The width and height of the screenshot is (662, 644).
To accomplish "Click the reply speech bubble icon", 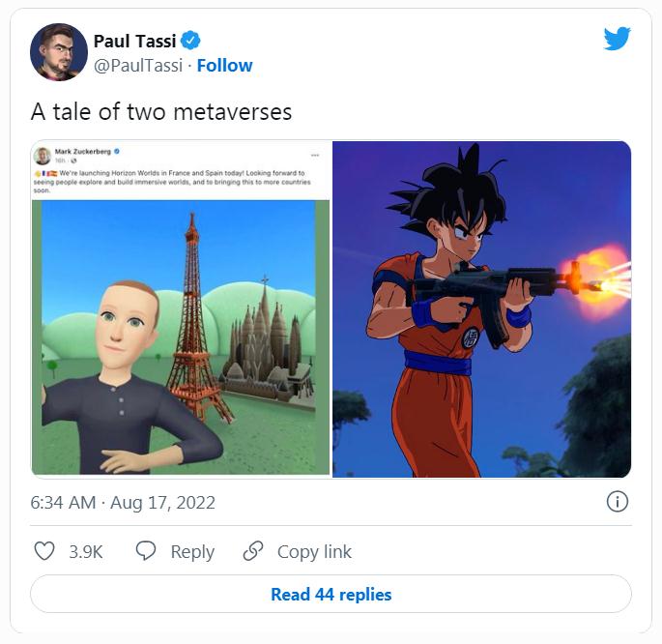I will coord(146,550).
